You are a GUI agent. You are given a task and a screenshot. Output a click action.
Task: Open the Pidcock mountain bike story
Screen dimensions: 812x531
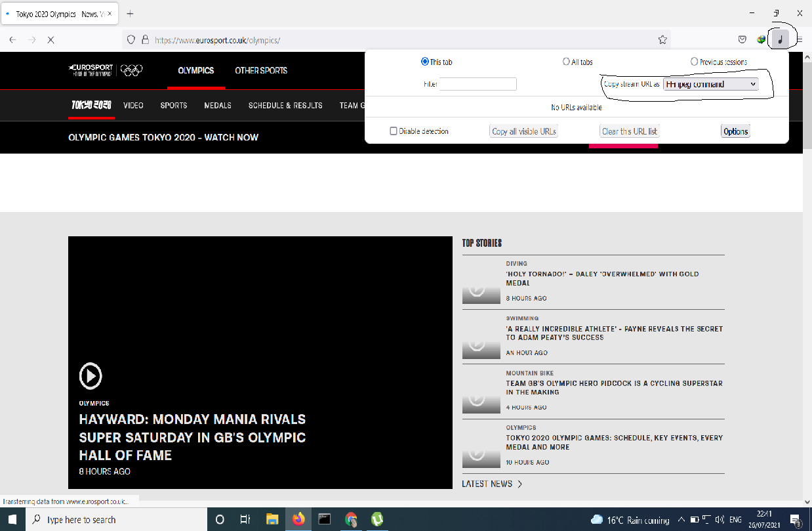pos(614,387)
